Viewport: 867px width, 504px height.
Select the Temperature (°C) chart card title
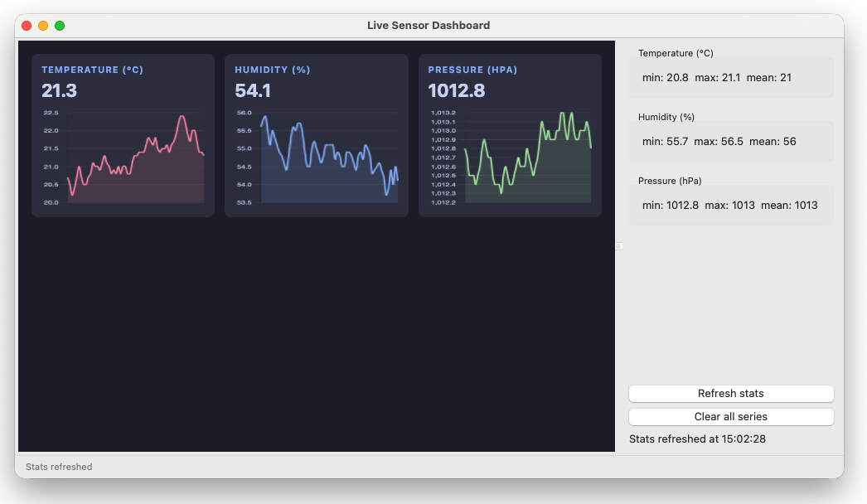(92, 70)
